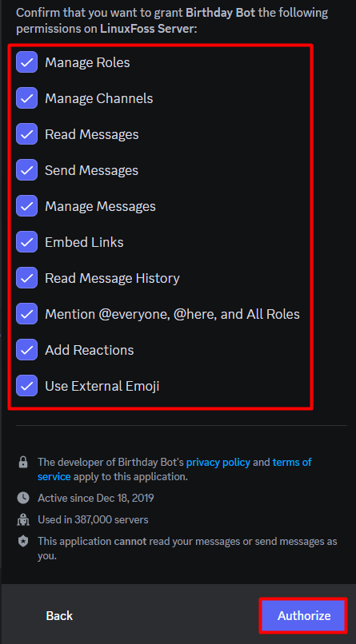The height and width of the screenshot is (644, 356).
Task: Toggle Manage Messages checkbox
Action: coord(26,206)
